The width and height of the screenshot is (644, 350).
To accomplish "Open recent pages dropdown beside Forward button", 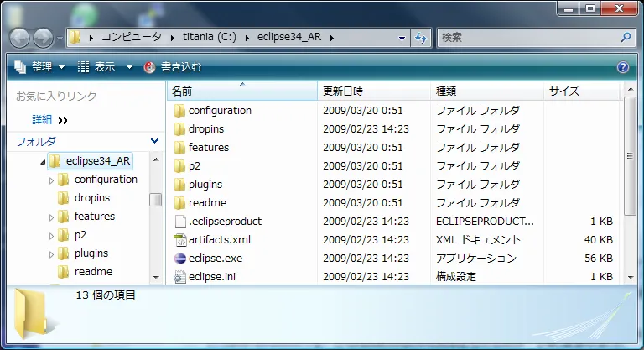I will (x=60, y=39).
